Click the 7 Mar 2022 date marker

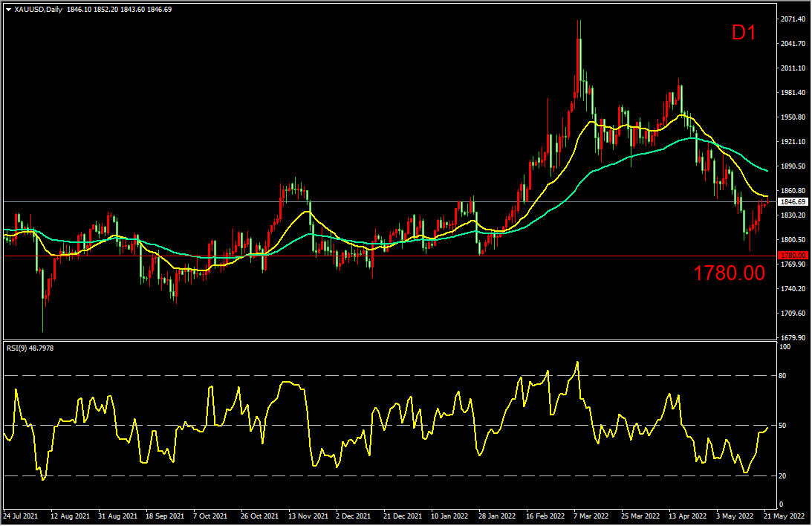(x=591, y=516)
